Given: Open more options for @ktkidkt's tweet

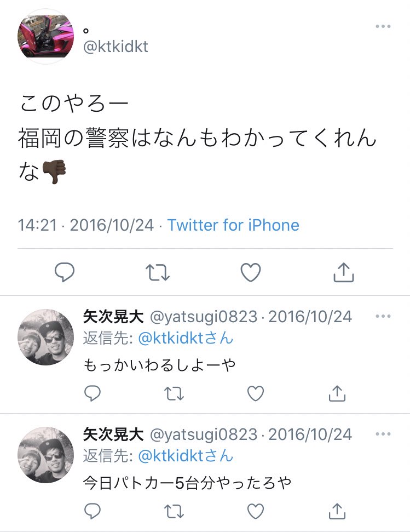Looking at the screenshot, I should (383, 26).
